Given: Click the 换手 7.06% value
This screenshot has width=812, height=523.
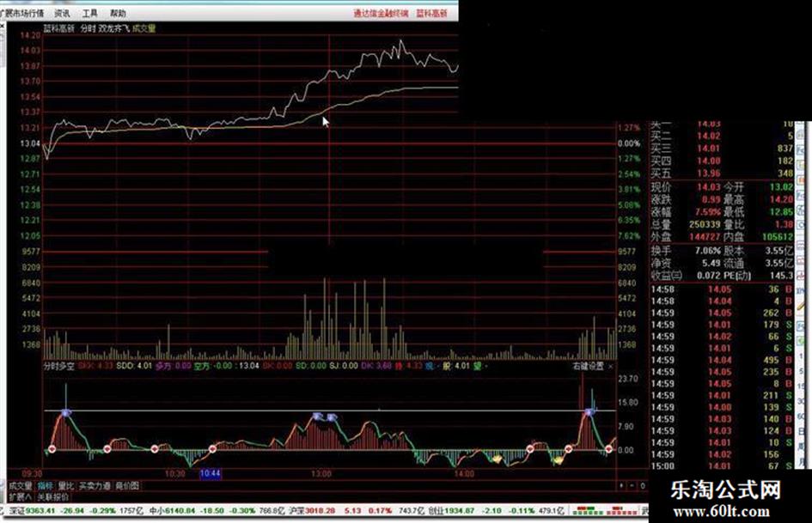Looking at the screenshot, I should coord(708,251).
